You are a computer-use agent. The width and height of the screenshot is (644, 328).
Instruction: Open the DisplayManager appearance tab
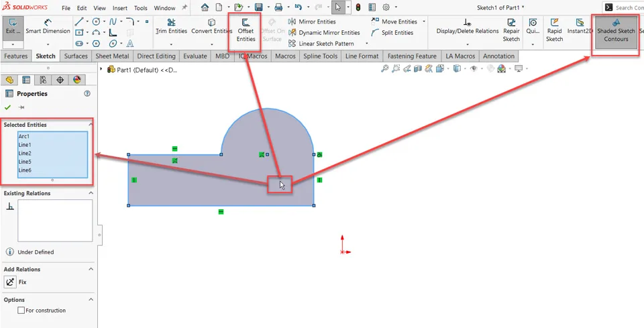(76, 80)
